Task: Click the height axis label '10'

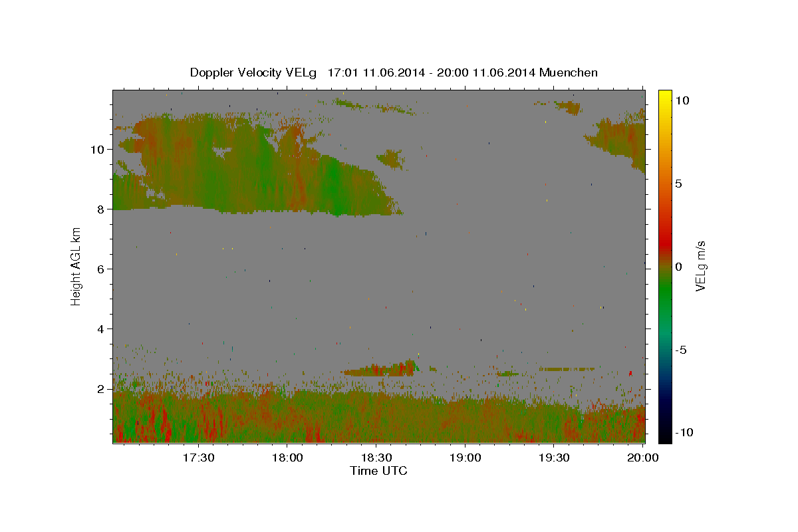Action: [97, 149]
